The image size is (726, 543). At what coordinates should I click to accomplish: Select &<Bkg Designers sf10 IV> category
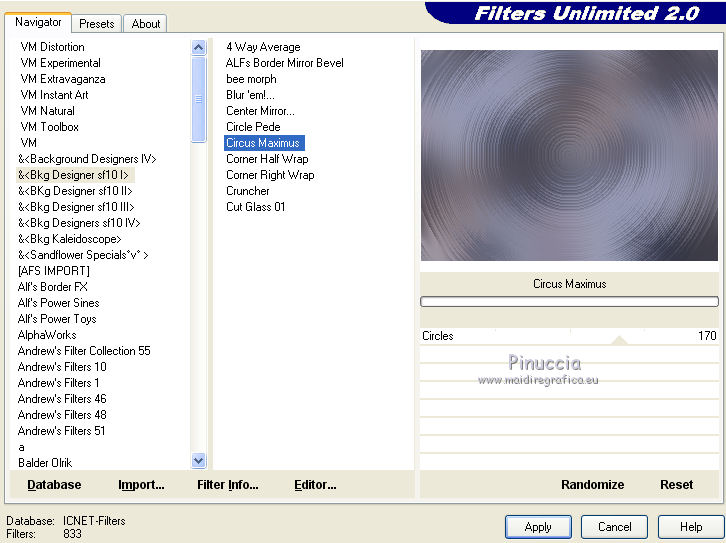tap(79, 223)
